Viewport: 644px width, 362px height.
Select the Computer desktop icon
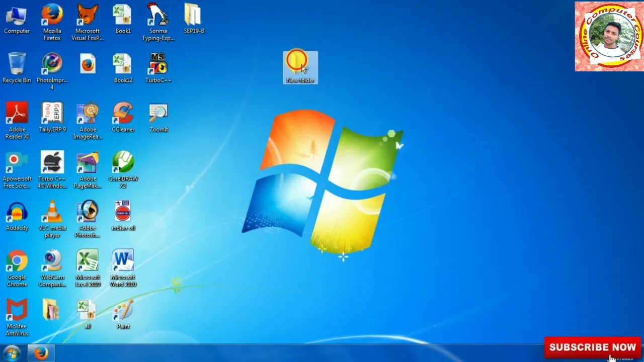coord(17,20)
